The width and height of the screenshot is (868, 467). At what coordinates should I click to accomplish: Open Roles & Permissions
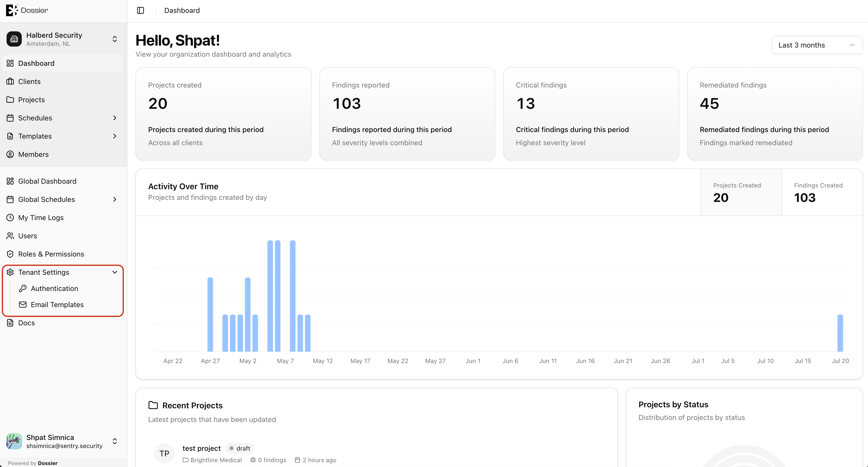pyautogui.click(x=63, y=254)
